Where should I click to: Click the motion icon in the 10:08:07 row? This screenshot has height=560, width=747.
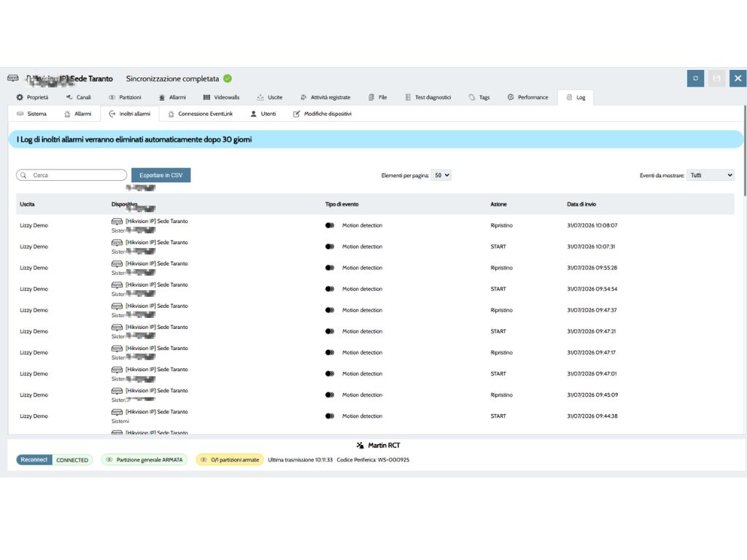click(x=330, y=225)
